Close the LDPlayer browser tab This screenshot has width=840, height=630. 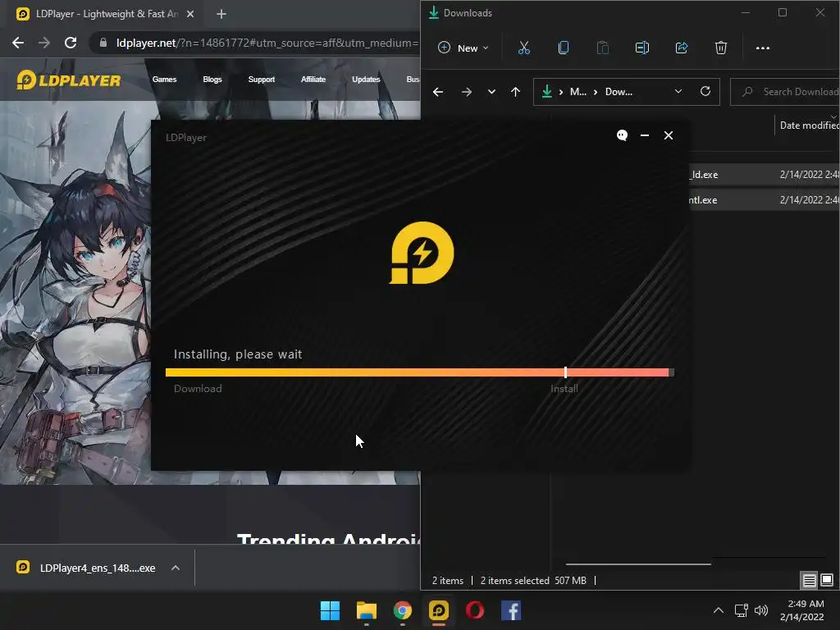click(190, 14)
